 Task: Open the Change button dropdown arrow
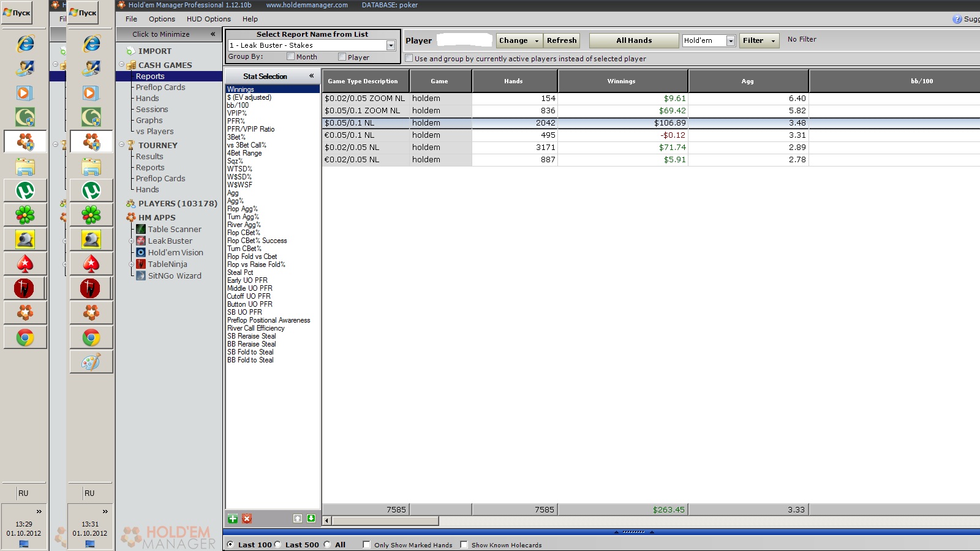pyautogui.click(x=537, y=40)
